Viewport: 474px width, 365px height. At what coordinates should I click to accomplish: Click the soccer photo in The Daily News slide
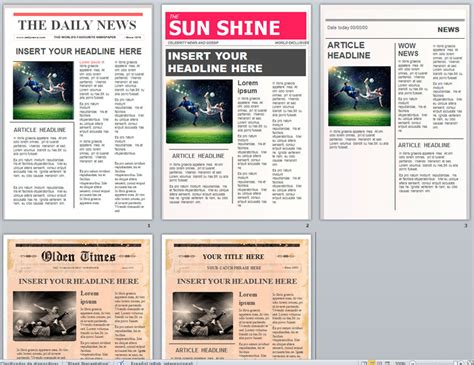tap(43, 90)
